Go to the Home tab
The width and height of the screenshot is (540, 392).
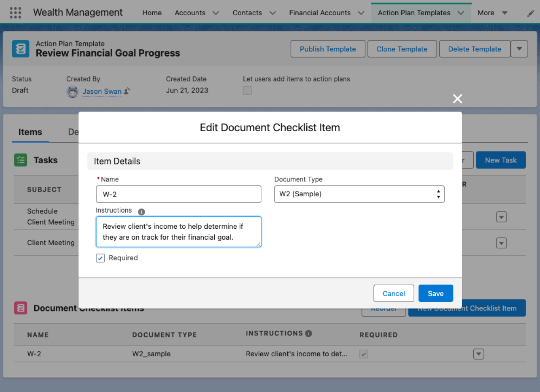tap(152, 13)
